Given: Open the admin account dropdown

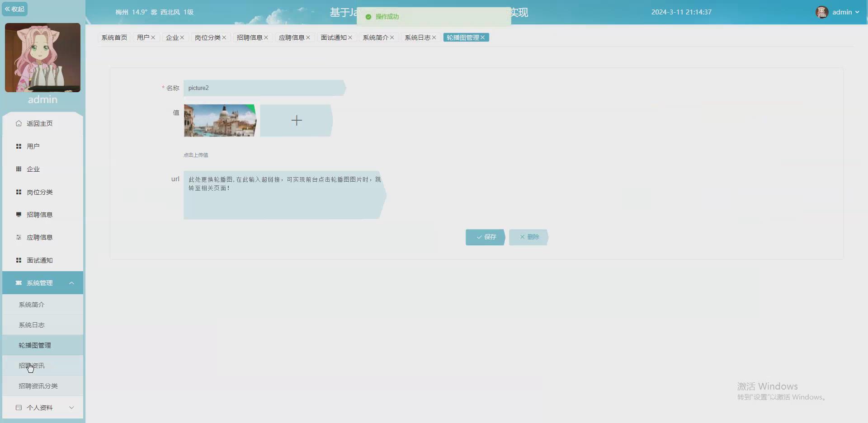Looking at the screenshot, I should pos(846,12).
